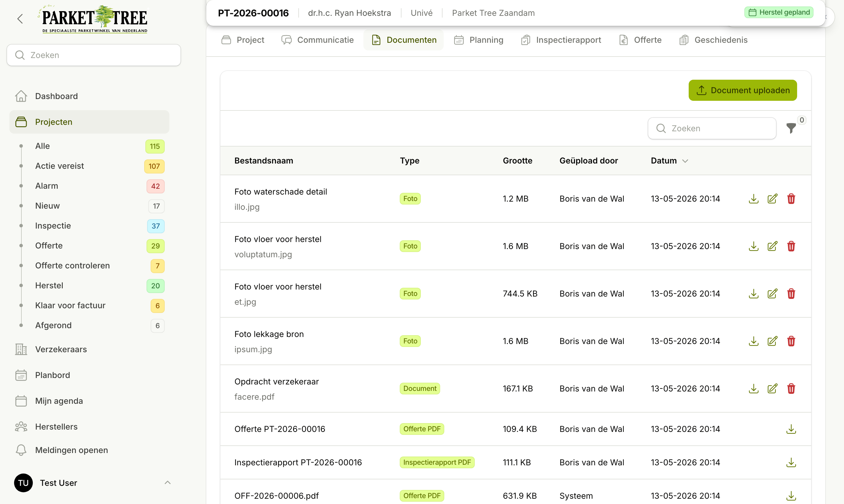Switch to the Inspectierapport tab
Image resolution: width=844 pixels, height=504 pixels.
click(x=561, y=40)
